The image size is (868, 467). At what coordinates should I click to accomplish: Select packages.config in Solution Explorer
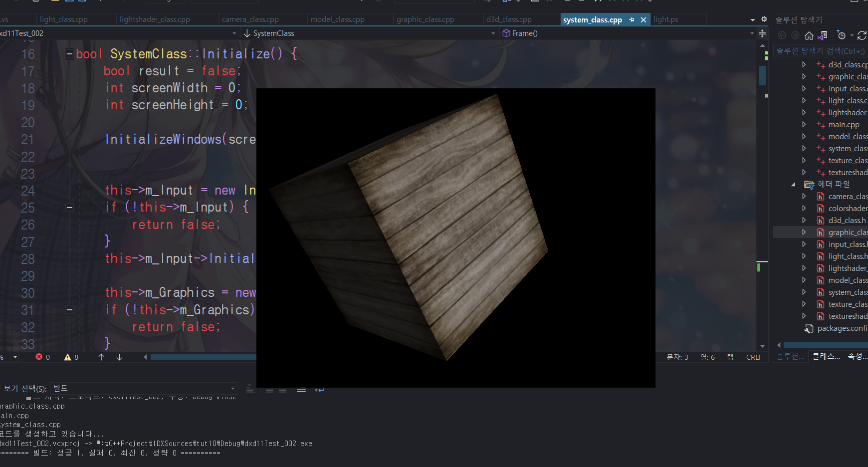[842, 328]
